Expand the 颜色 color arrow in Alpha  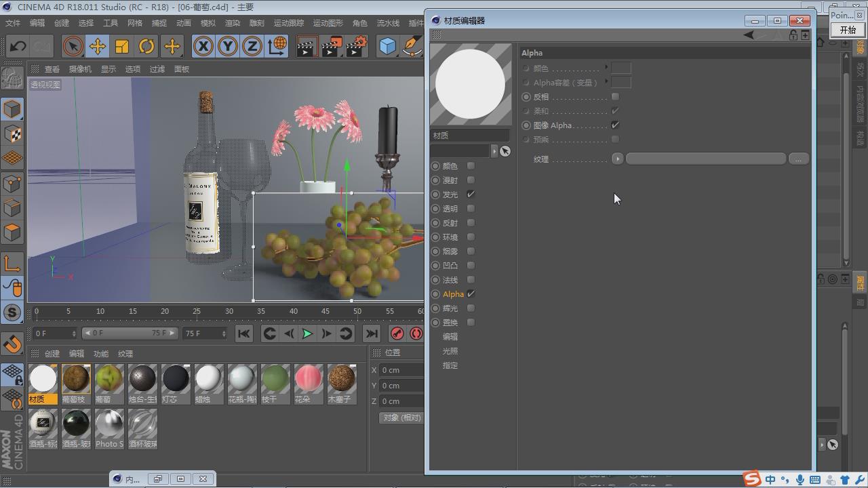click(606, 68)
